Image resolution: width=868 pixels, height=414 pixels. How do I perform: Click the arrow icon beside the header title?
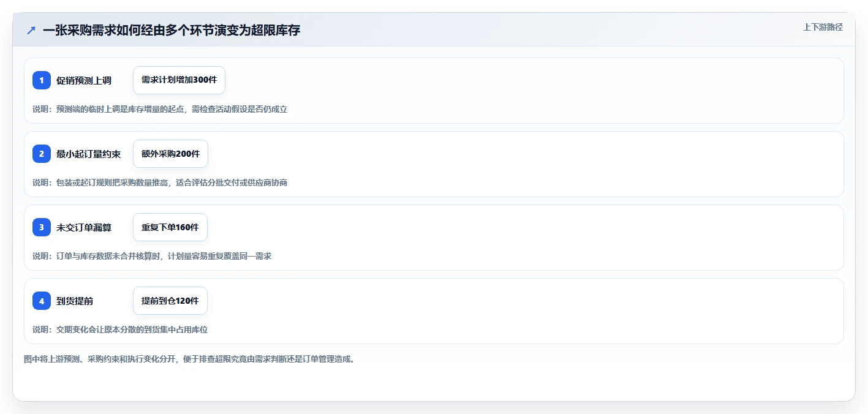[31, 30]
